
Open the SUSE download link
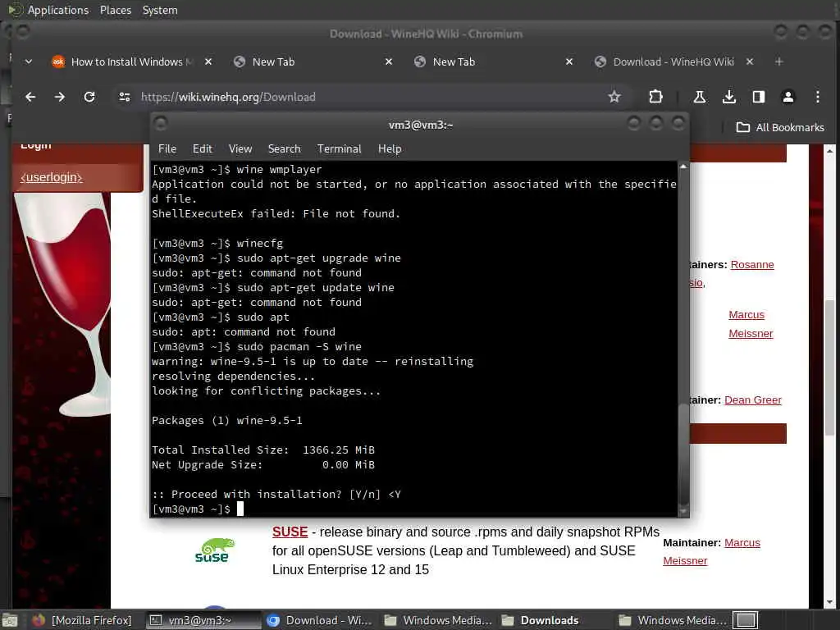tap(290, 532)
